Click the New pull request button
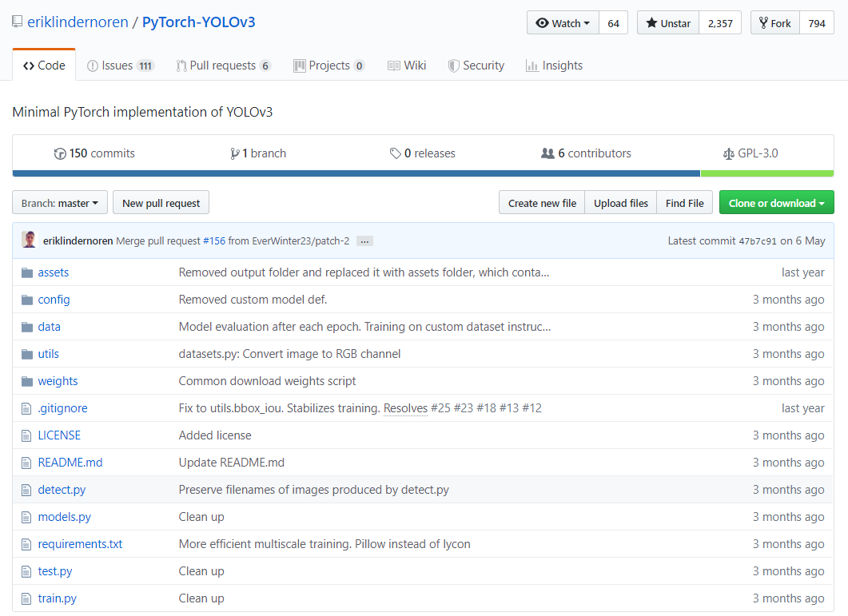Image resolution: width=848 pixels, height=616 pixels. click(161, 202)
